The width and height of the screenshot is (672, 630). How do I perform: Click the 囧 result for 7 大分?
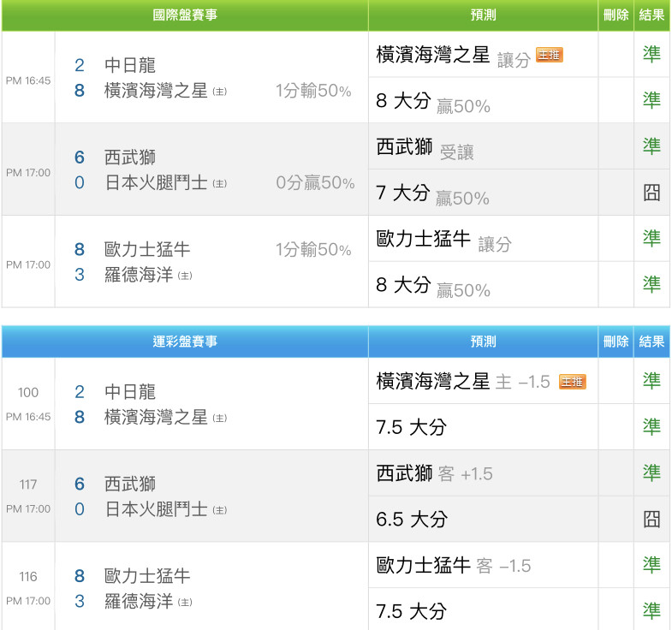[x=651, y=193]
